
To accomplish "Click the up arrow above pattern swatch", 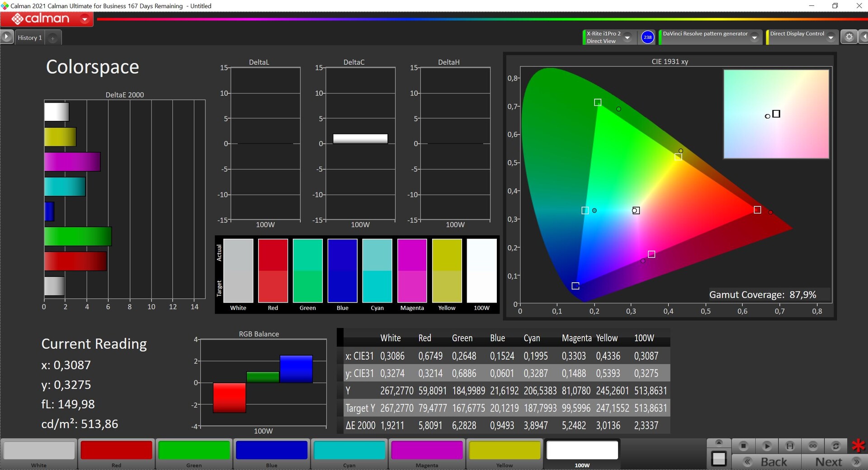I will (x=719, y=442).
